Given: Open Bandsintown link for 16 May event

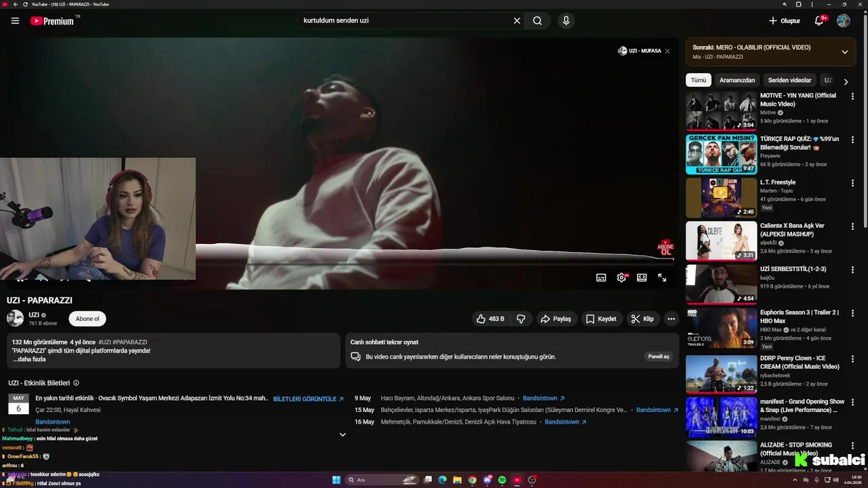Looking at the screenshot, I should point(565,422).
